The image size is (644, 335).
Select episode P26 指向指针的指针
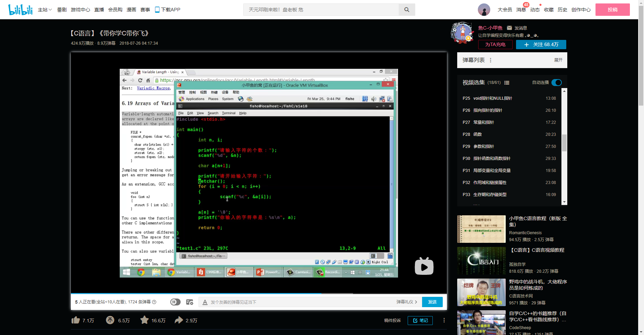pyautogui.click(x=509, y=110)
